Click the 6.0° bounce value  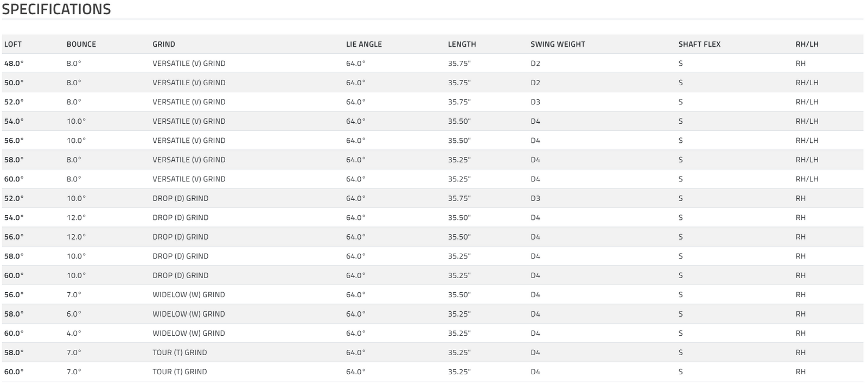[x=74, y=314]
